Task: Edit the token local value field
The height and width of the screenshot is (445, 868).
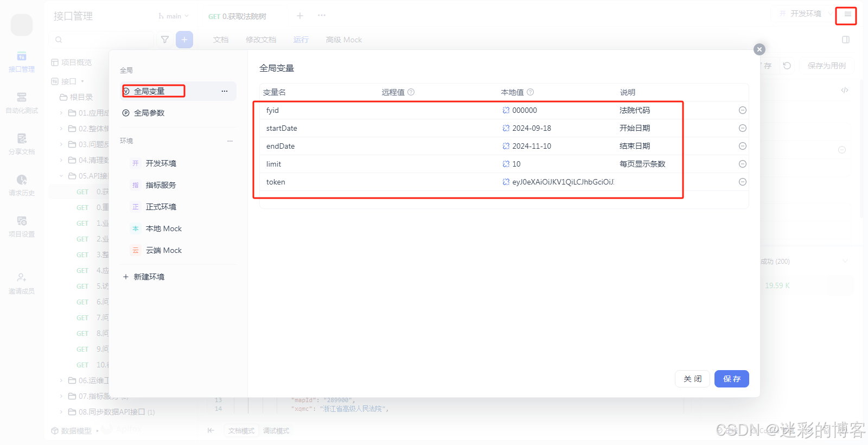Action: tap(557, 182)
